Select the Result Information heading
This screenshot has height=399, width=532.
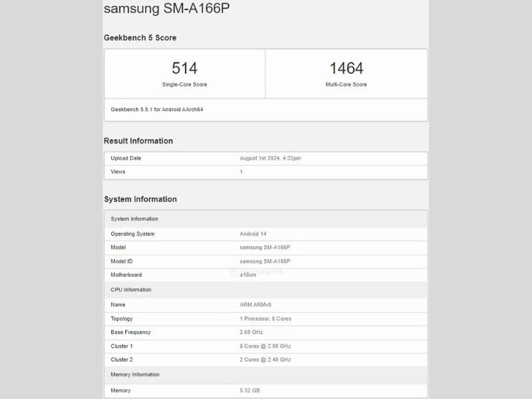point(138,141)
